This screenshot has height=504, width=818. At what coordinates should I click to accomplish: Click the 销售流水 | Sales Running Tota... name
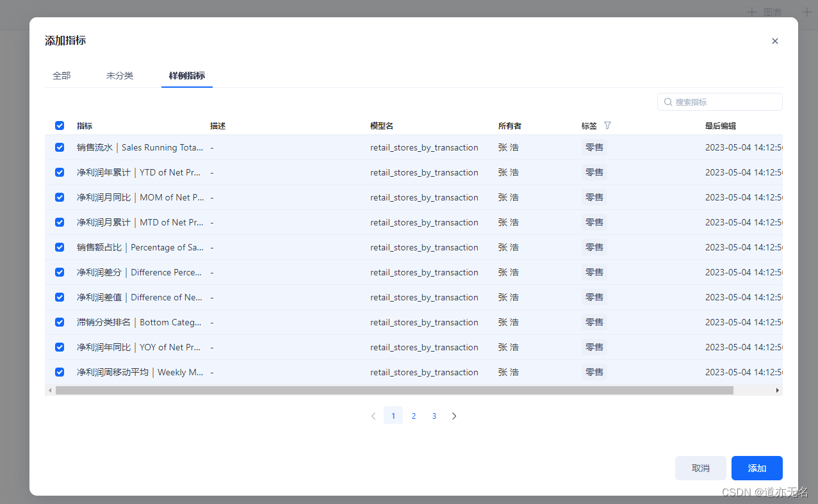click(140, 147)
